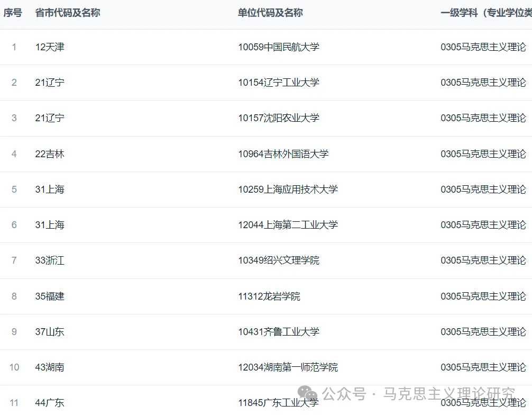The width and height of the screenshot is (532, 415).
Task: Select cell 33浙江
Action: (50, 260)
